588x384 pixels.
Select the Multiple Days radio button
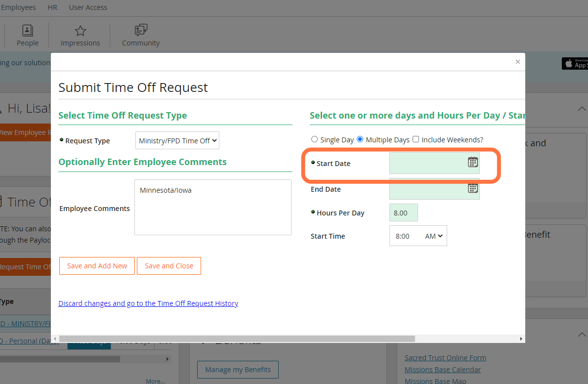pyautogui.click(x=360, y=139)
